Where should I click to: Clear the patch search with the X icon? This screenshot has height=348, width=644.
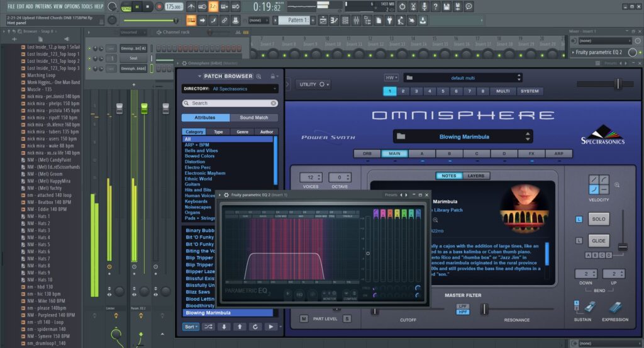(274, 103)
